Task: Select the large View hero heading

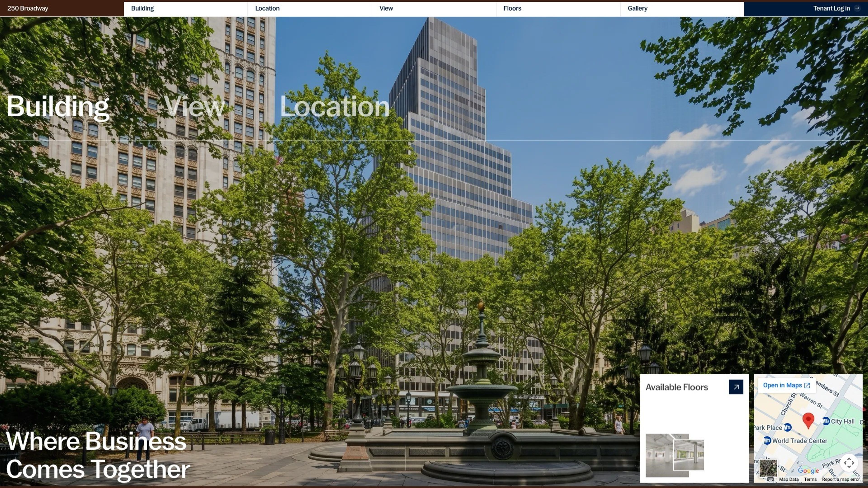Action: click(x=194, y=106)
